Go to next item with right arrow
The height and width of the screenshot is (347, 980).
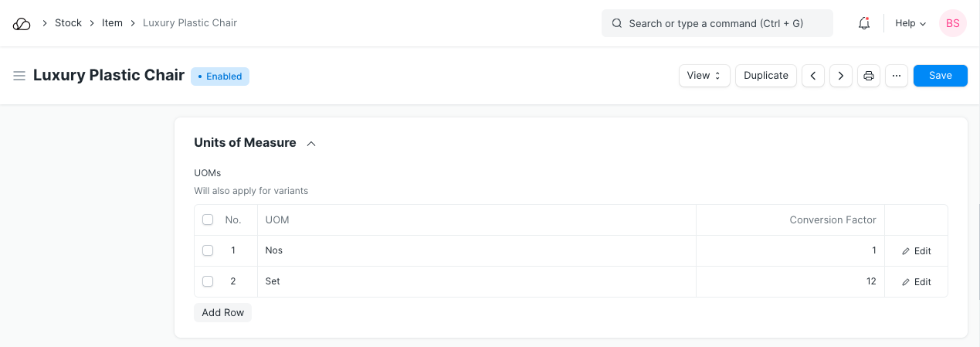pos(841,76)
